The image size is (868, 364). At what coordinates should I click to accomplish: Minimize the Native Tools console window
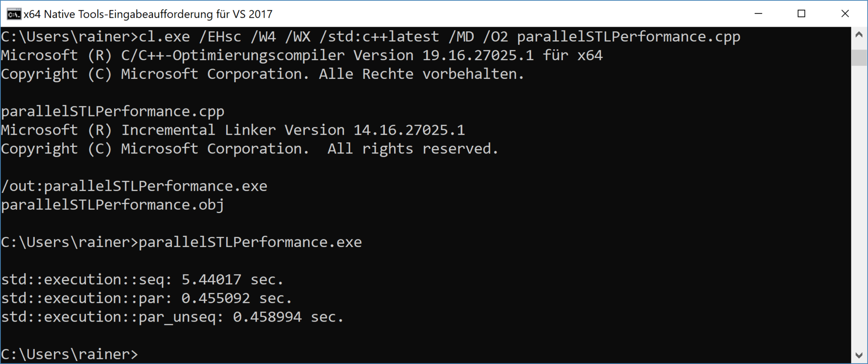click(759, 14)
